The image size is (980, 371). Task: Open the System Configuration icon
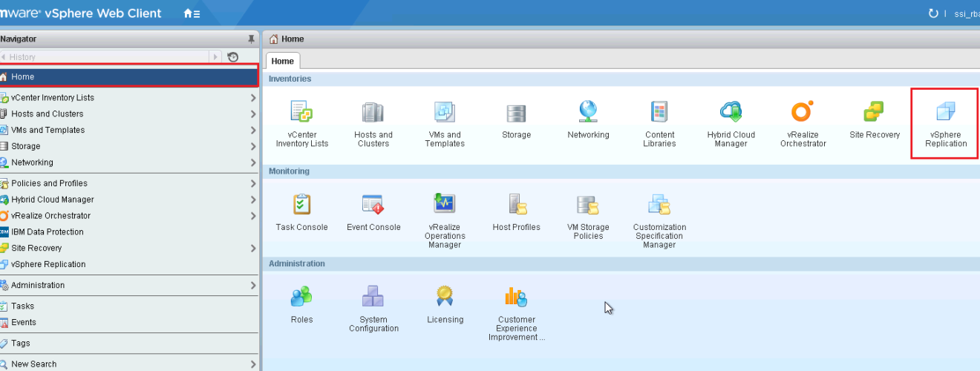click(x=373, y=297)
